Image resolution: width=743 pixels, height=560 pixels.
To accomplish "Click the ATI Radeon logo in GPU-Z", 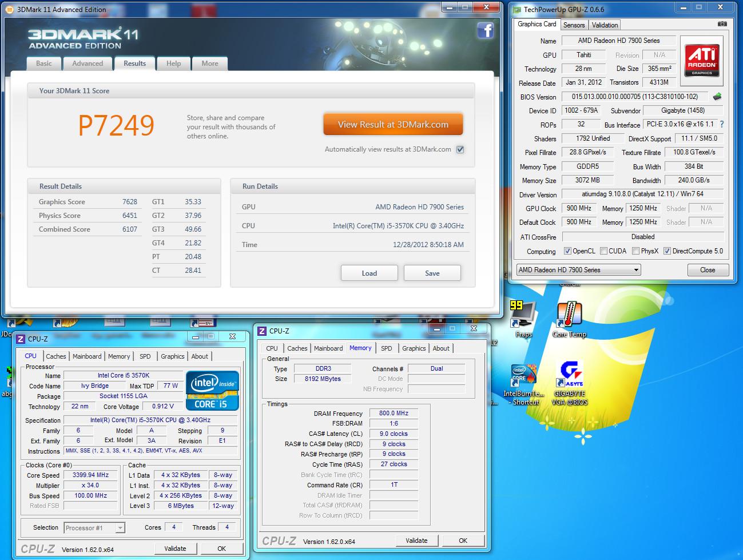I will tap(701, 61).
